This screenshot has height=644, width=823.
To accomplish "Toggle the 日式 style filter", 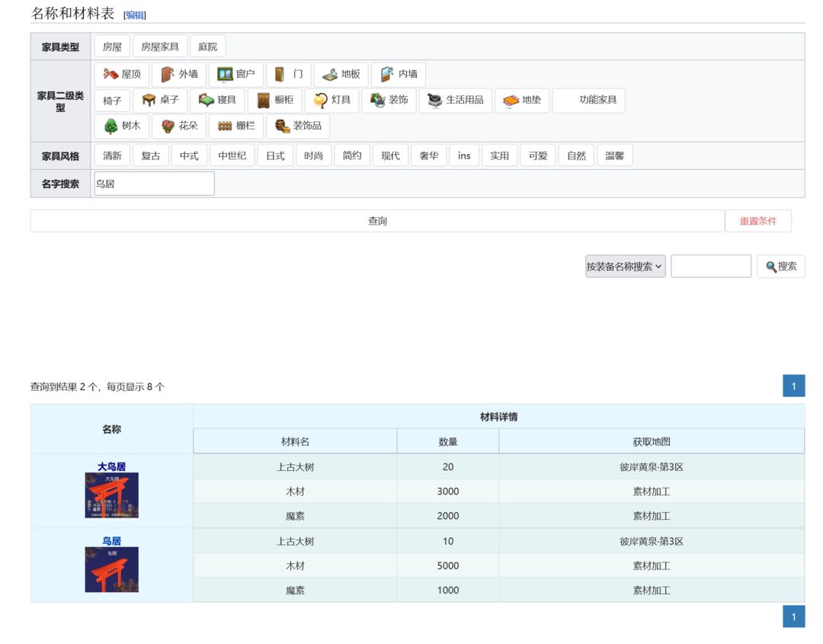I will point(275,155).
